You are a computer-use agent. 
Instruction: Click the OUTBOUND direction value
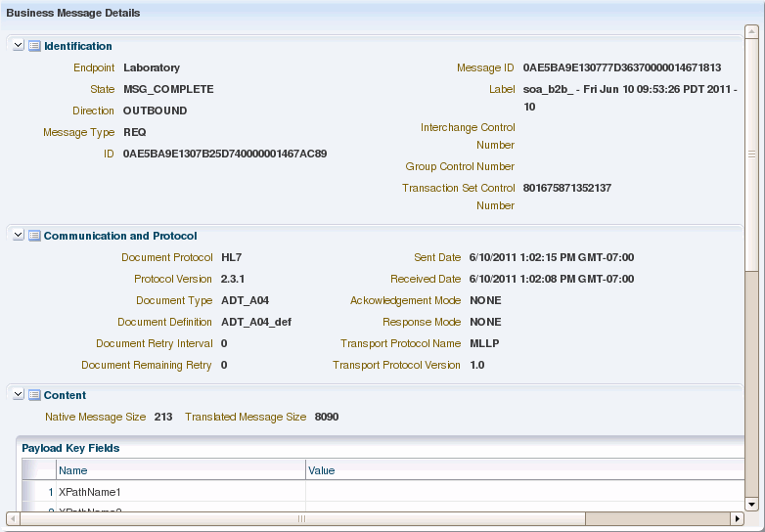(x=155, y=111)
